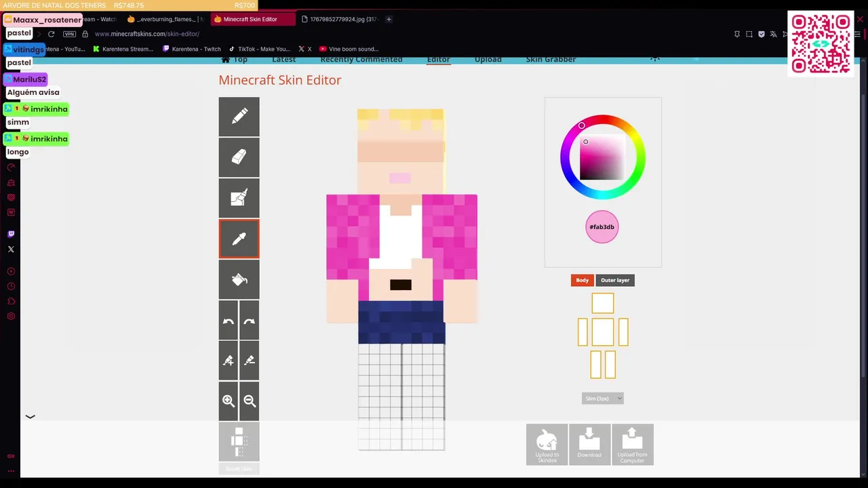Image resolution: width=868 pixels, height=488 pixels.
Task: Select the darken color tool
Action: point(250,361)
